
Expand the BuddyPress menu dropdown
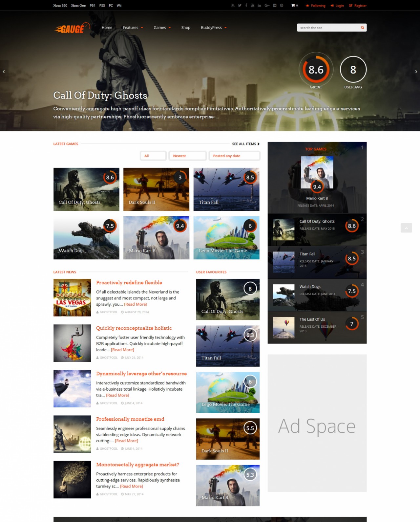point(214,28)
